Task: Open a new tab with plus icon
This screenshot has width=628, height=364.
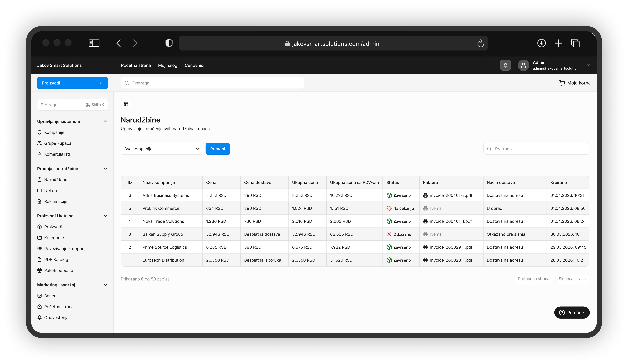Action: pos(558,43)
